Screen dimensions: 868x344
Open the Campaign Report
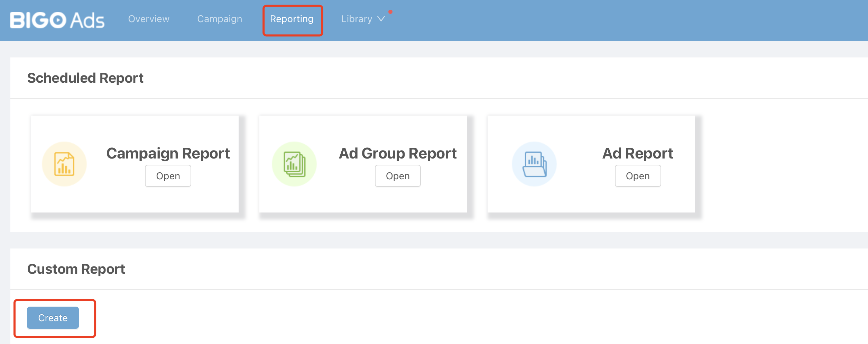[168, 176]
